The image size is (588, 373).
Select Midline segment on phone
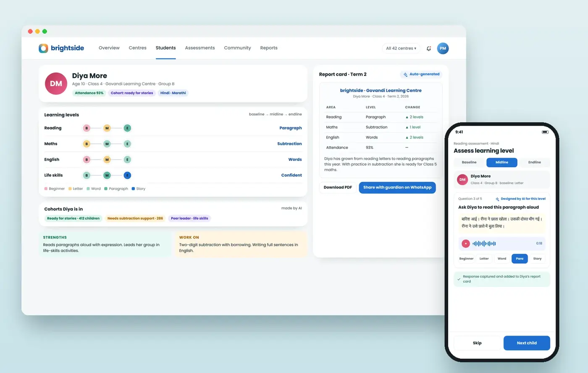(x=502, y=162)
